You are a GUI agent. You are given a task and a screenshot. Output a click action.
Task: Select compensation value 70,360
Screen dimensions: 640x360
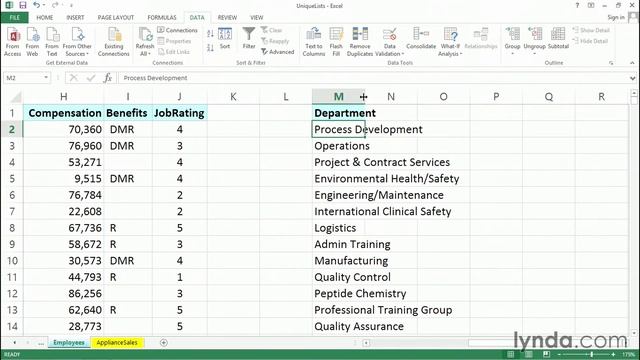pyautogui.click(x=63, y=129)
